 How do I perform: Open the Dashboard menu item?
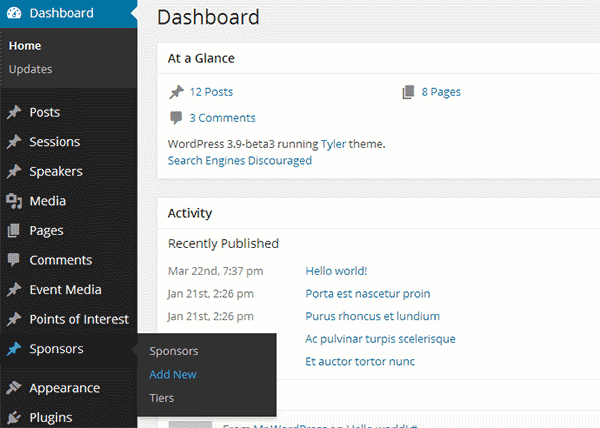click(61, 13)
